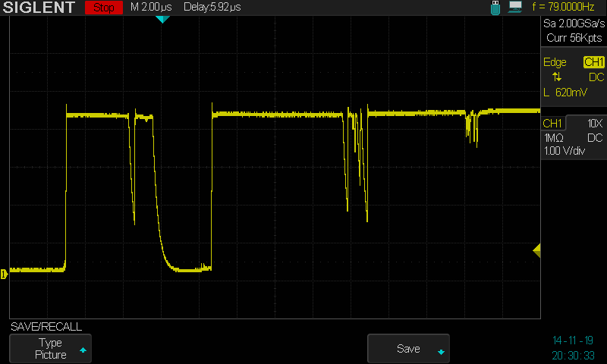Click the cyan trigger position marker at top
This screenshot has width=607, height=364.
pyautogui.click(x=162, y=19)
